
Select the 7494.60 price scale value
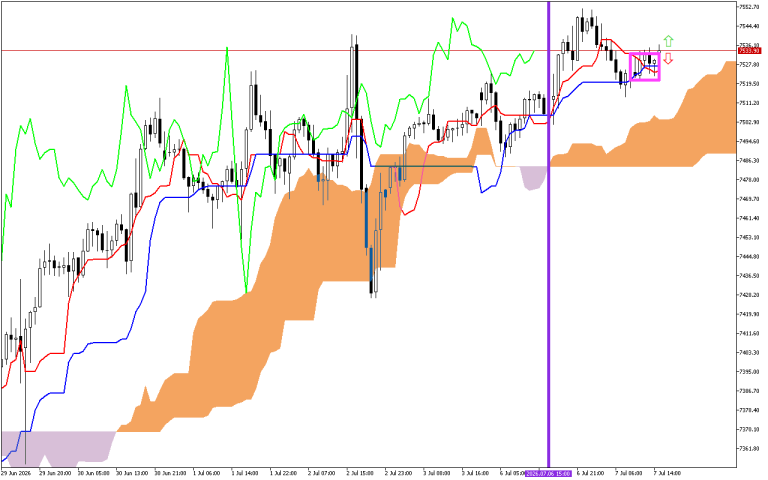point(749,142)
